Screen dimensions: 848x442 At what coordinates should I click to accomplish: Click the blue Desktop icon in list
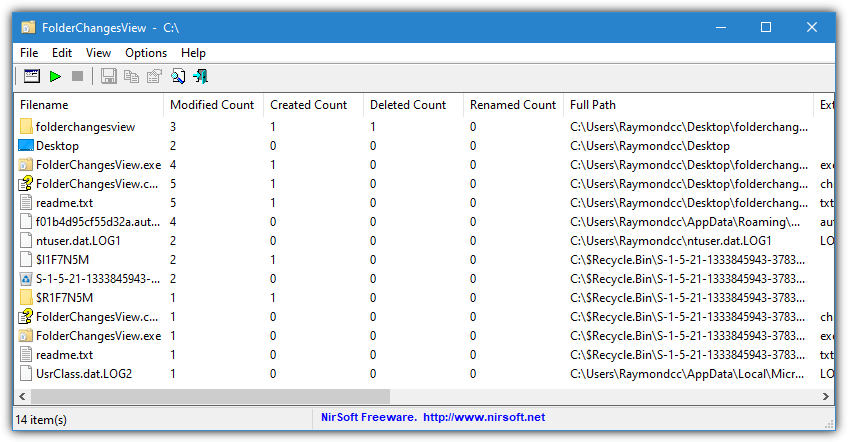[x=26, y=146]
